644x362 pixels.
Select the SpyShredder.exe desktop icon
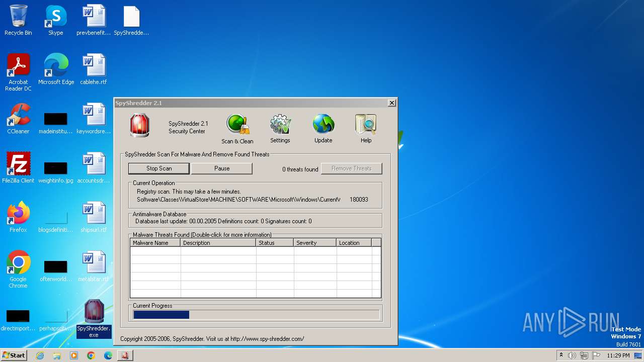(x=94, y=319)
